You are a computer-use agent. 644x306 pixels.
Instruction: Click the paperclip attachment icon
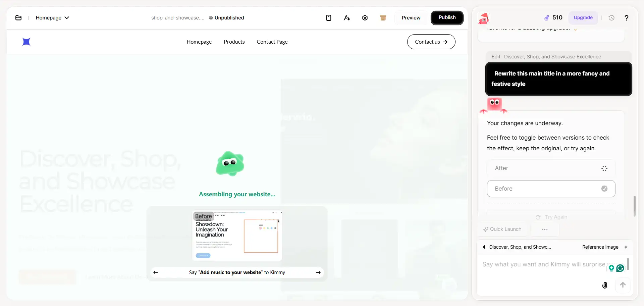click(x=604, y=285)
